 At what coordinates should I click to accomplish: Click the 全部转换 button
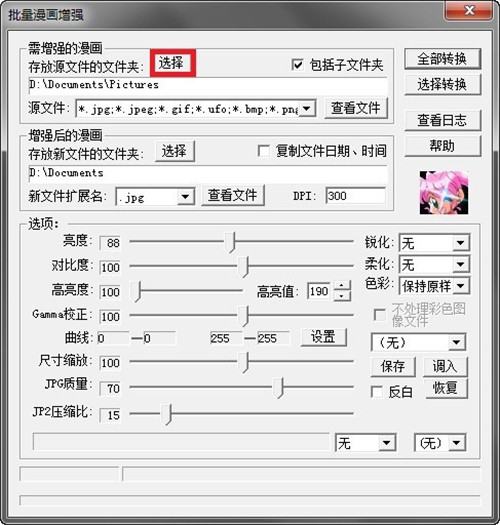pyautogui.click(x=442, y=59)
